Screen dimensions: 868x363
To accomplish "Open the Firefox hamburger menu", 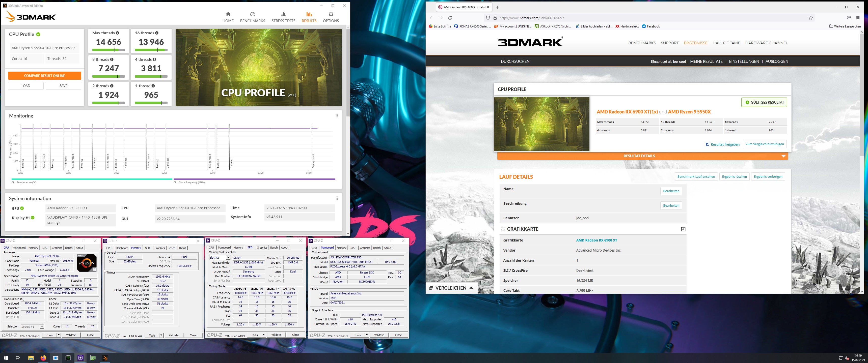I will (858, 18).
